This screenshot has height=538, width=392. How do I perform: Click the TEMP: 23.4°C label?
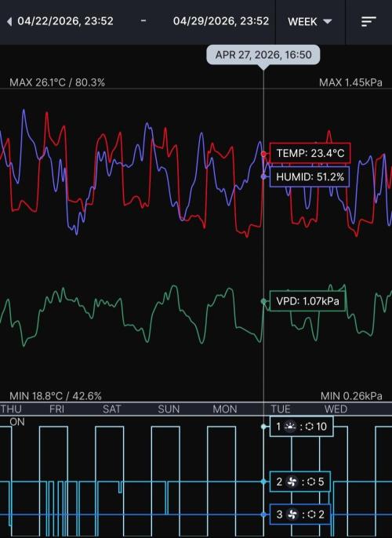(x=310, y=153)
